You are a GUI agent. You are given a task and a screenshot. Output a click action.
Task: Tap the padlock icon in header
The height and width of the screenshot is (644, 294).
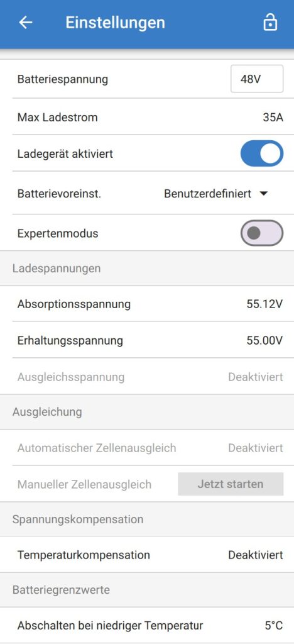(x=269, y=23)
